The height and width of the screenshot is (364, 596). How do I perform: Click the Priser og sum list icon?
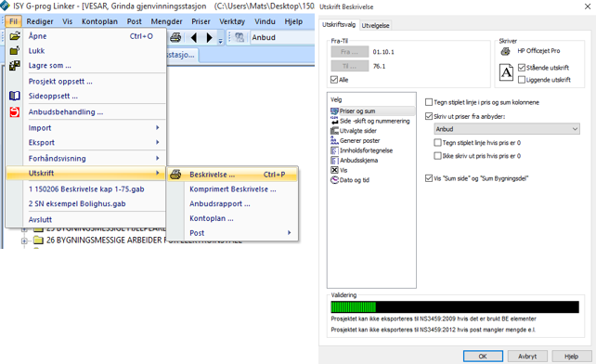334,111
